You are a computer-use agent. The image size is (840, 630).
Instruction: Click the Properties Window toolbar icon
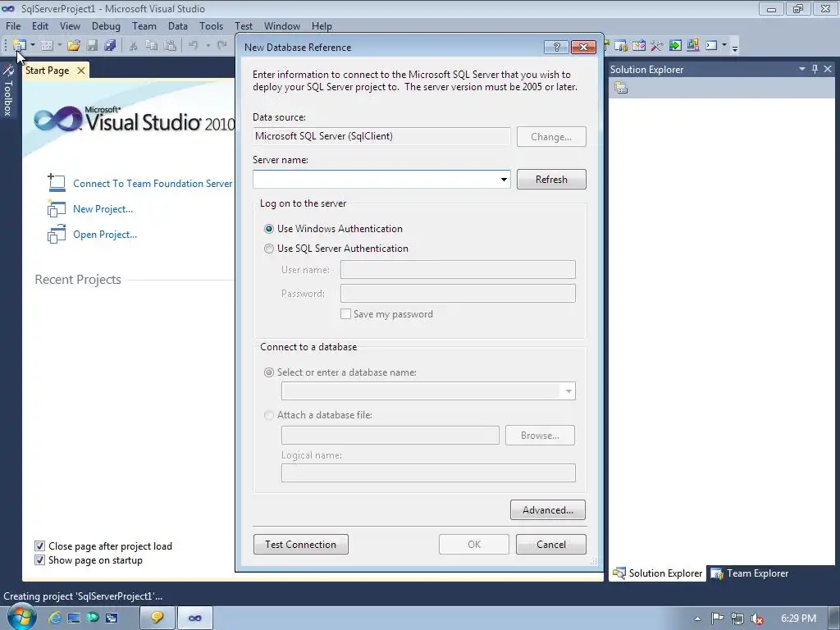pos(621,46)
